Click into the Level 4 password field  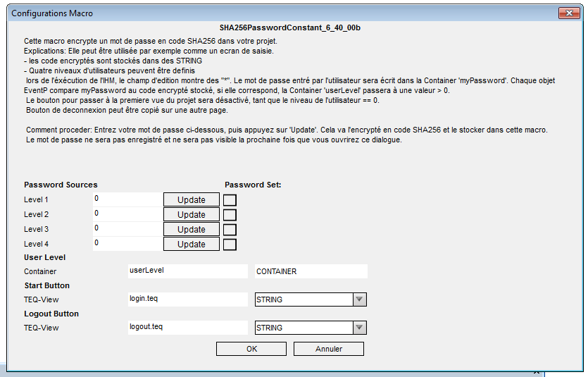(x=127, y=244)
